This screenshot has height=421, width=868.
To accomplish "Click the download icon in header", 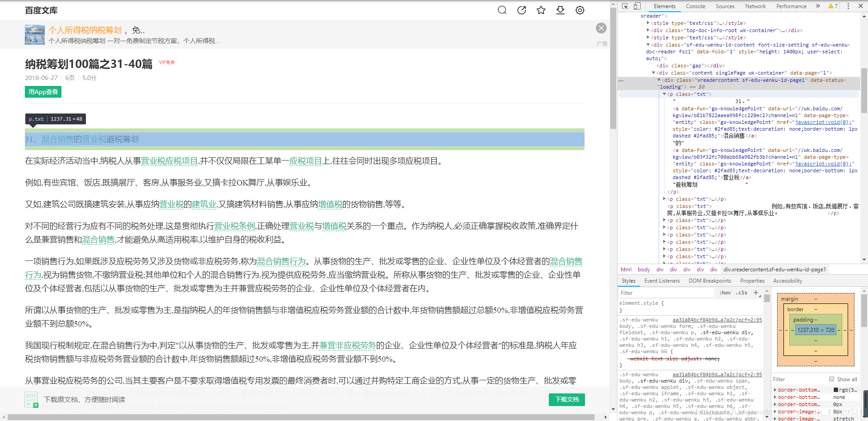I will (560, 10).
